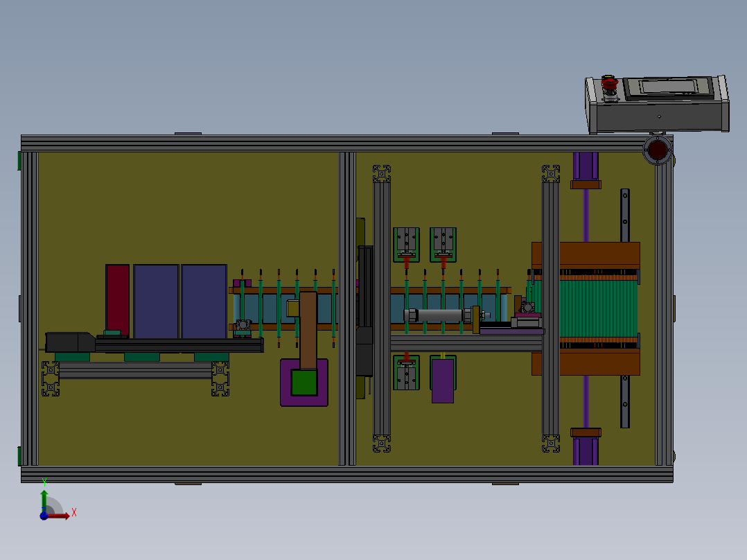747x560 pixels.
Task: Click the horizontal aluminum profile under actuator
Action: click(x=135, y=371)
